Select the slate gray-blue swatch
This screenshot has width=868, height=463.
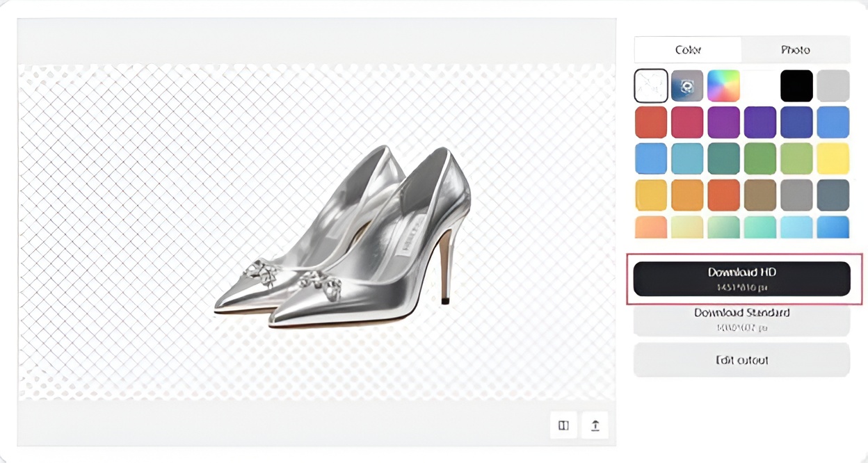pyautogui.click(x=833, y=195)
